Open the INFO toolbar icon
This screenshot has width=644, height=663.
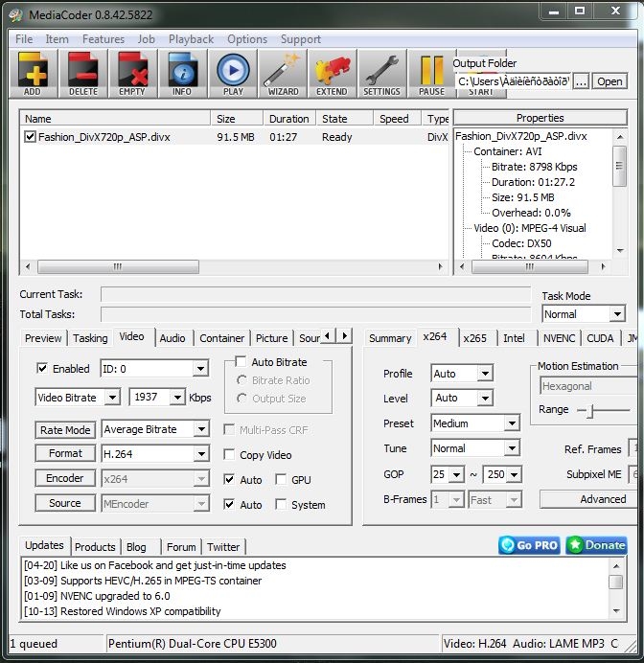point(182,74)
